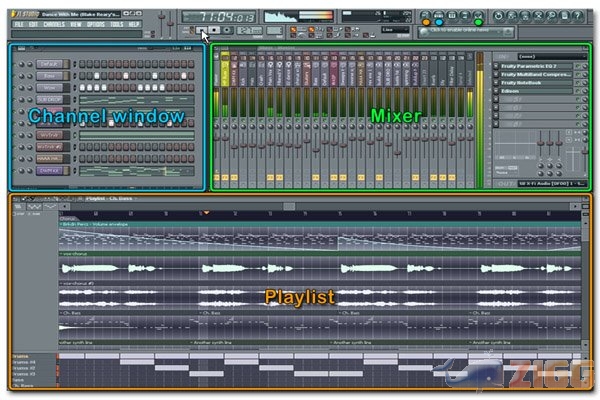Show the step sequencer with its toolbar icon
The width and height of the screenshot is (600, 400).
click(x=439, y=16)
